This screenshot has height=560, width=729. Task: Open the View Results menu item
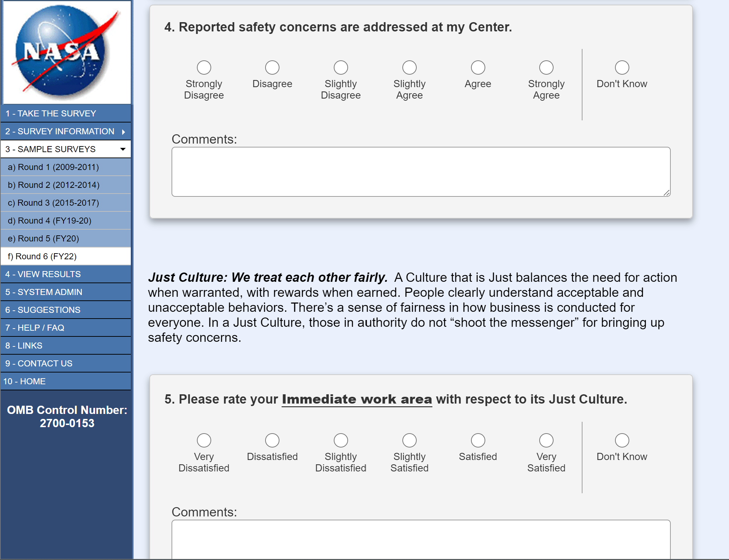point(43,274)
